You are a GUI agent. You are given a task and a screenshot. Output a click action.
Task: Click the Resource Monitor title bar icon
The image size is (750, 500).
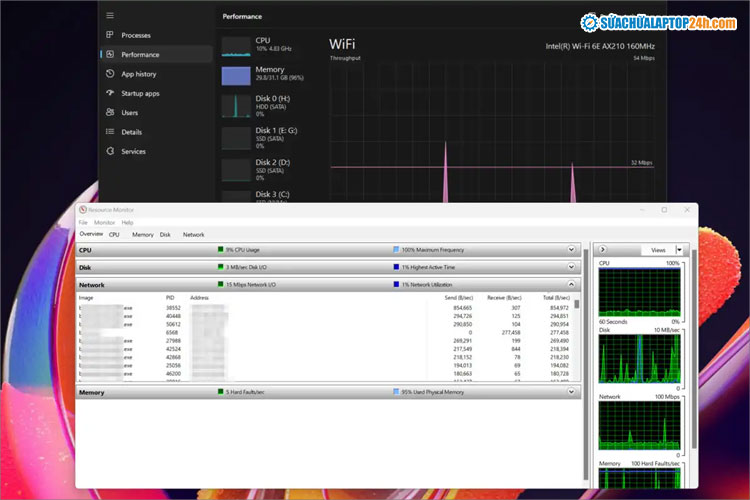[83, 210]
